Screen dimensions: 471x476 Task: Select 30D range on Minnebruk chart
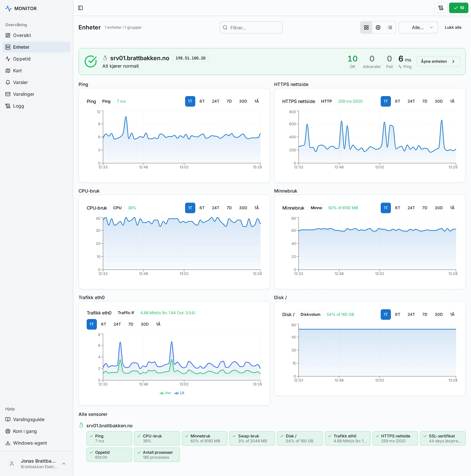(438, 208)
